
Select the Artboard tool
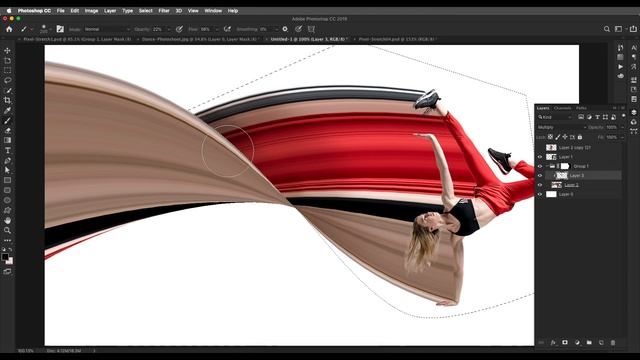[7, 61]
